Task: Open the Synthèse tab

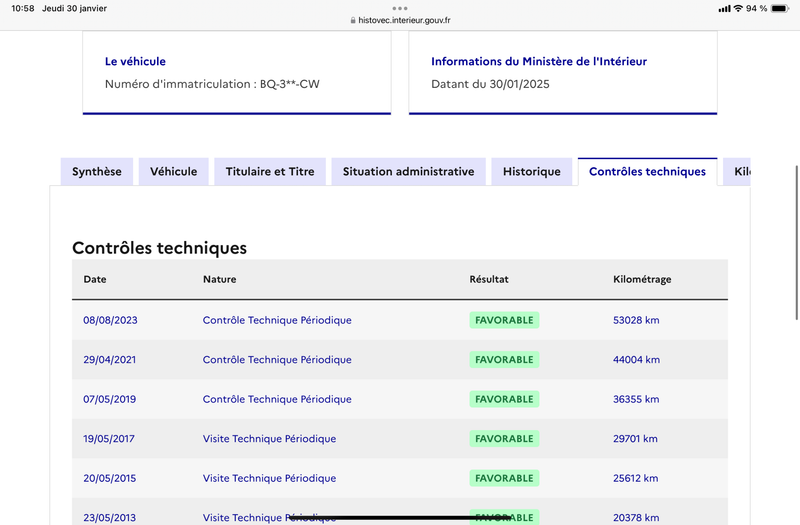Action: (x=97, y=172)
